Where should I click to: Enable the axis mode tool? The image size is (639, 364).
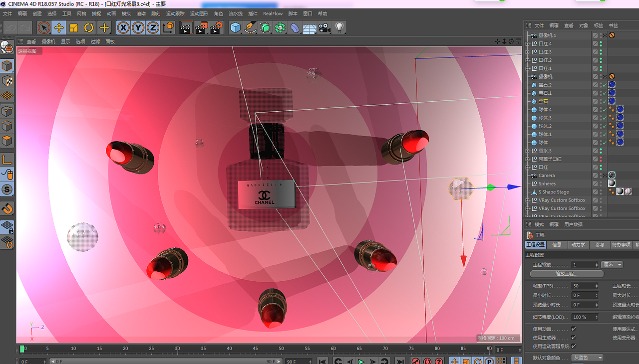[x=7, y=160]
